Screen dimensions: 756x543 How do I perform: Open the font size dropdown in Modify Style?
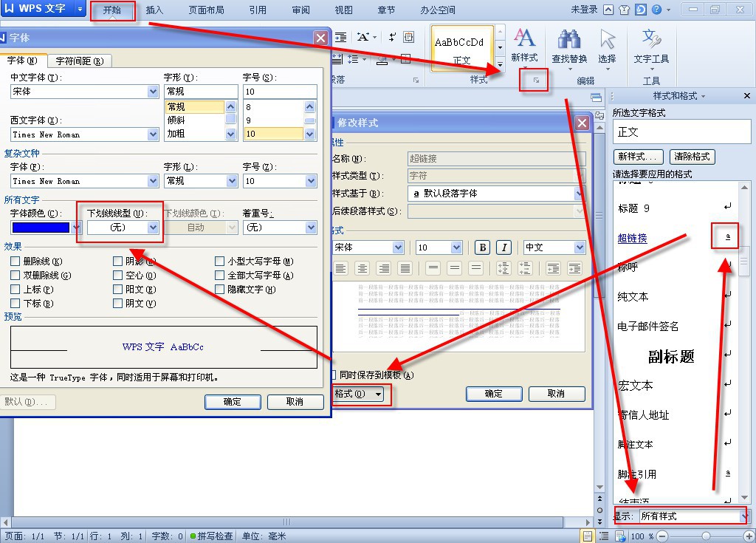pyautogui.click(x=456, y=247)
